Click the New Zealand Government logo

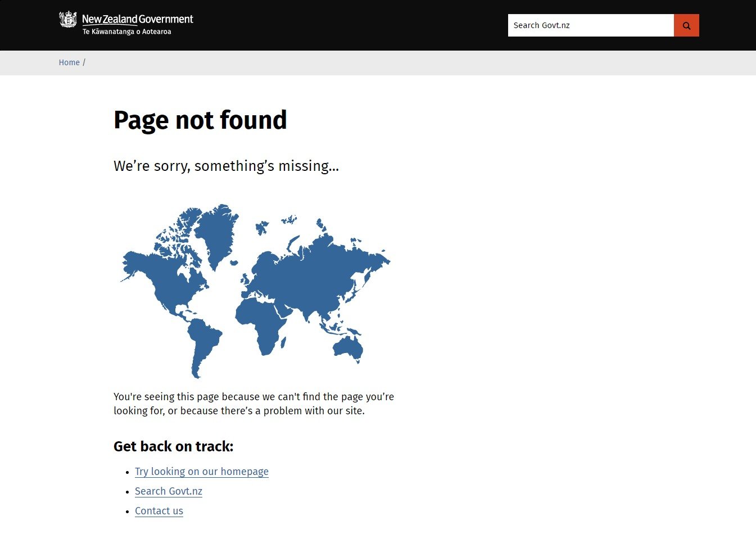[x=126, y=24]
